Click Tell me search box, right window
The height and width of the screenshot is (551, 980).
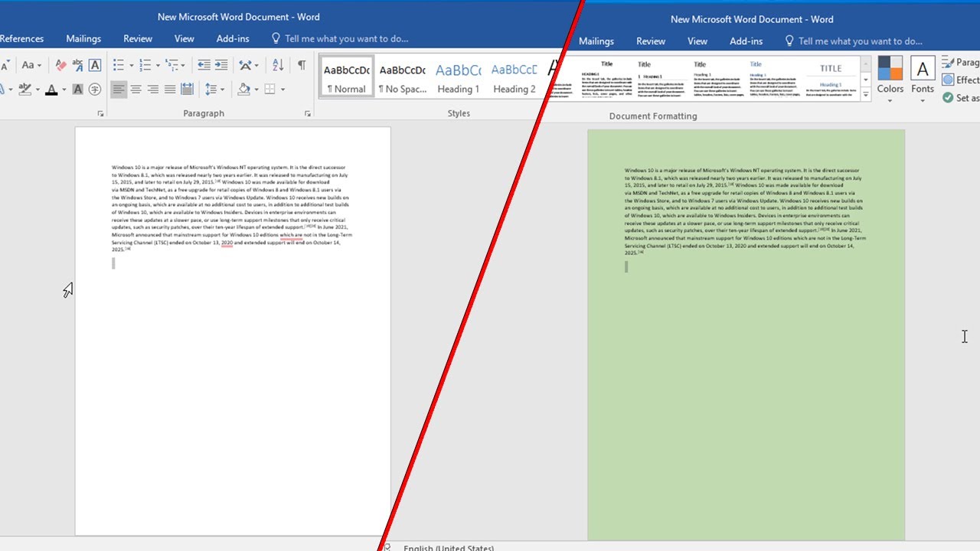click(853, 41)
